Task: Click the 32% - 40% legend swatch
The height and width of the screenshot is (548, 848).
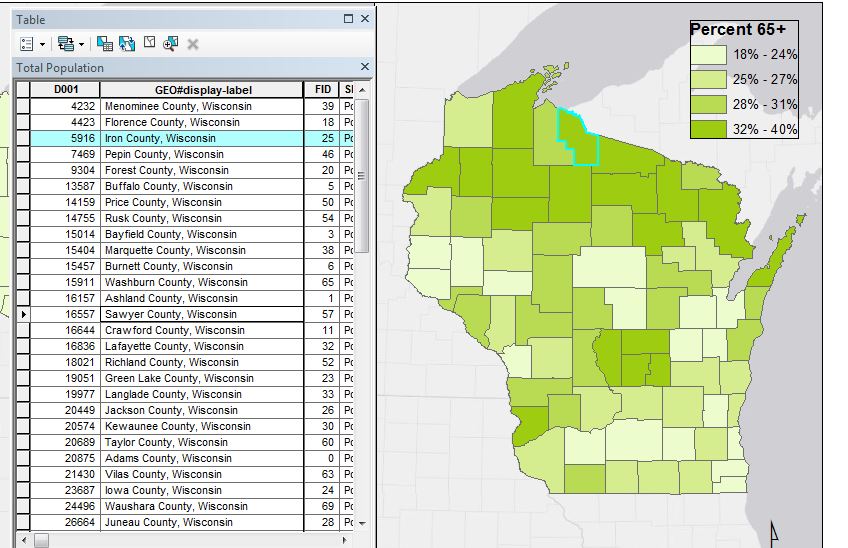Action: (x=708, y=129)
